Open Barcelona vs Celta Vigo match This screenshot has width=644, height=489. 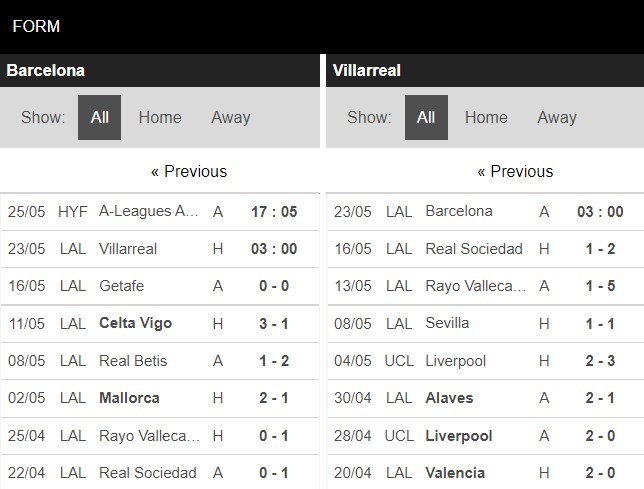click(135, 323)
